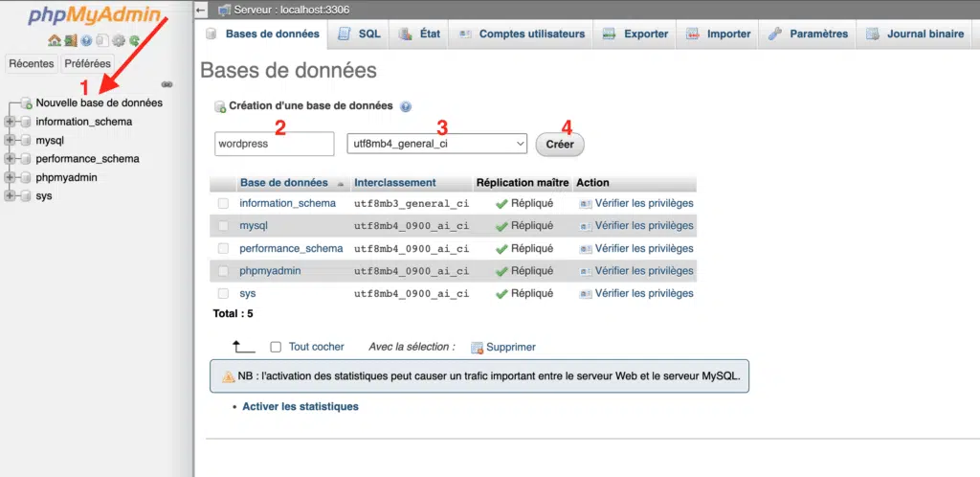This screenshot has height=477, width=980.
Task: Click the database name field containing wordpress
Action: tap(274, 144)
